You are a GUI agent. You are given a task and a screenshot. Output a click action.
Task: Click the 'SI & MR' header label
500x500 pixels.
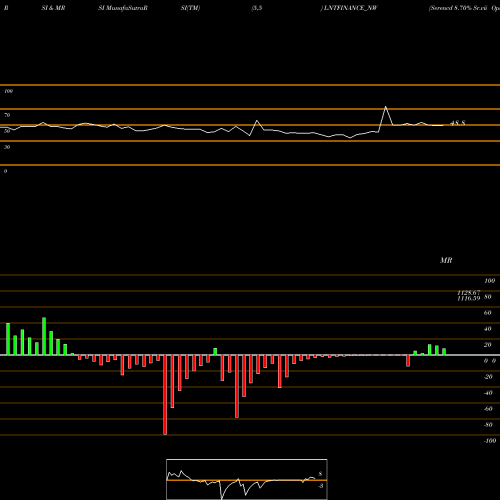coord(53,8)
